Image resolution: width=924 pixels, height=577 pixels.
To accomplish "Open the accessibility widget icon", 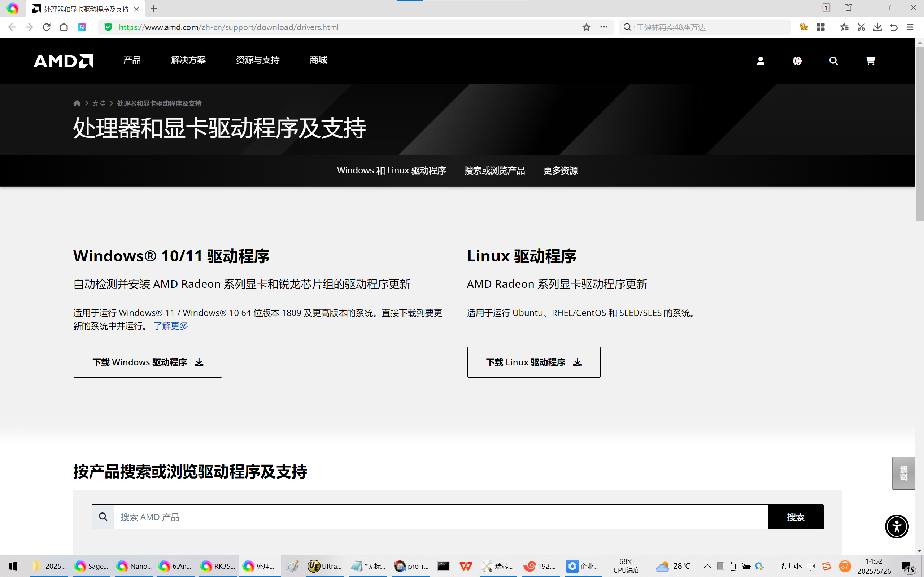I will point(897,527).
